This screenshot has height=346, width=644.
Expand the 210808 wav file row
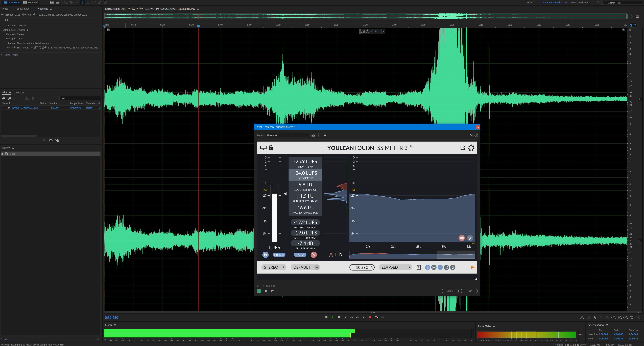(3, 108)
